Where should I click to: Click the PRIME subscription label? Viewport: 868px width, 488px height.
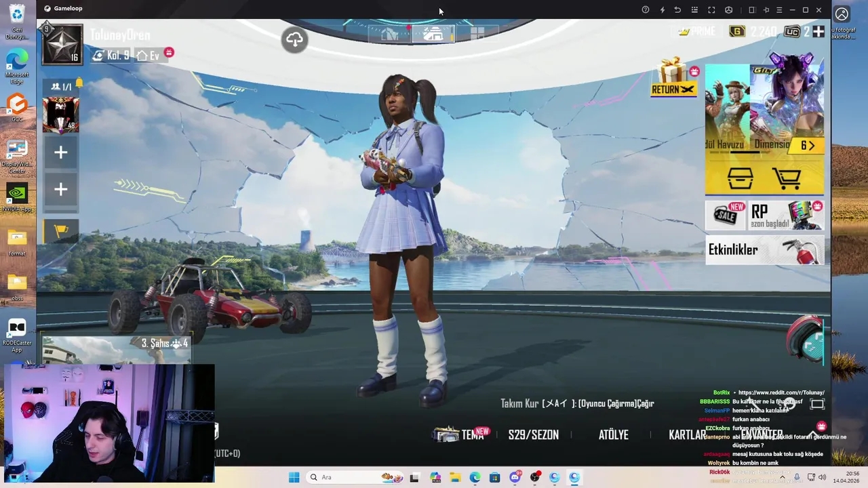point(696,31)
